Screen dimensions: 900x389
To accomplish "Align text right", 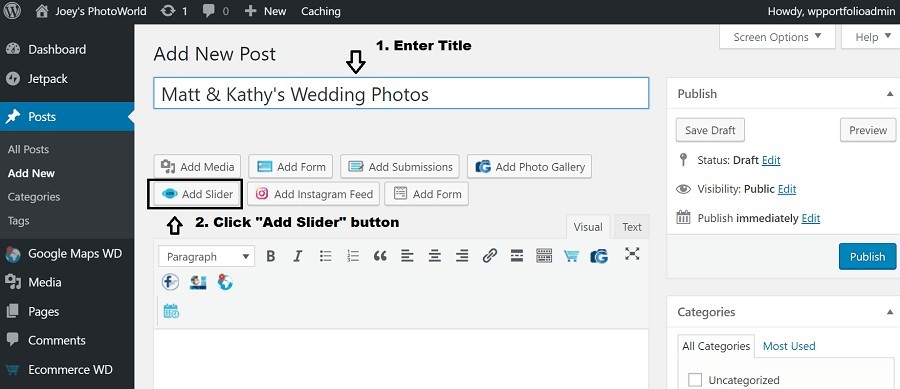I will pyautogui.click(x=462, y=256).
